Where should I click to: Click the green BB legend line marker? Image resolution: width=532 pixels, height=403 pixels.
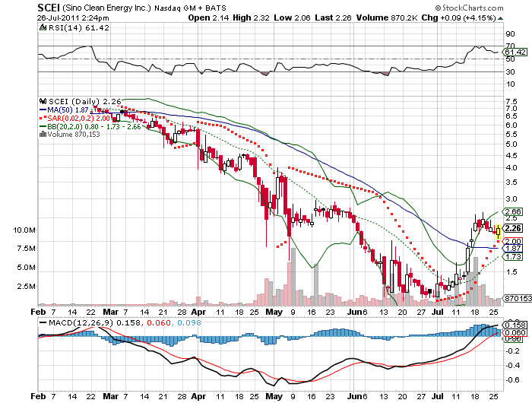(x=43, y=126)
